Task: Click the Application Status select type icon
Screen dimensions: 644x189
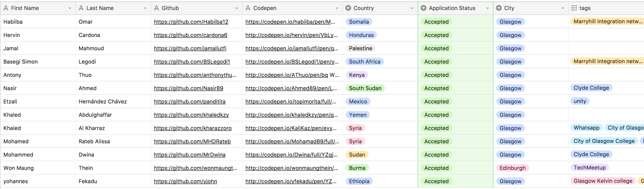Action: pyautogui.click(x=423, y=8)
